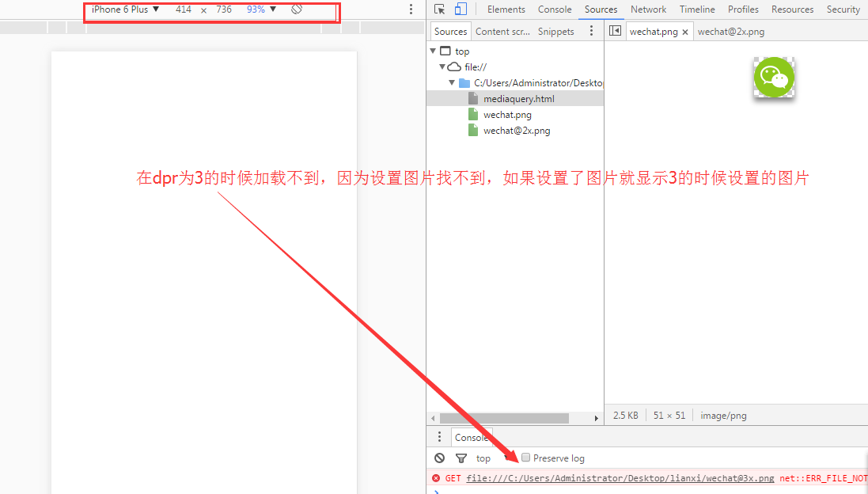Close the wechat.png editor tab
This screenshot has width=868, height=494.
pyautogui.click(x=685, y=32)
